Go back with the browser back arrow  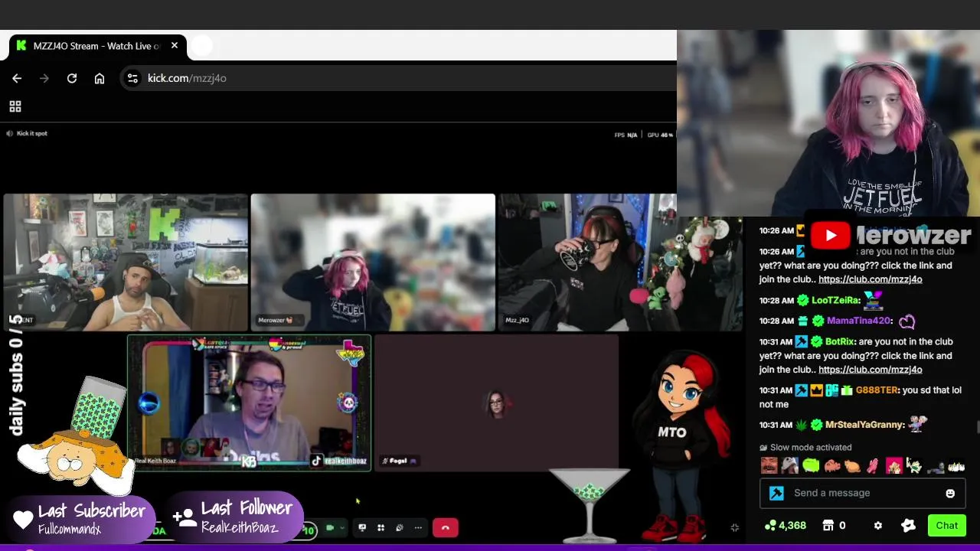[x=17, y=78]
